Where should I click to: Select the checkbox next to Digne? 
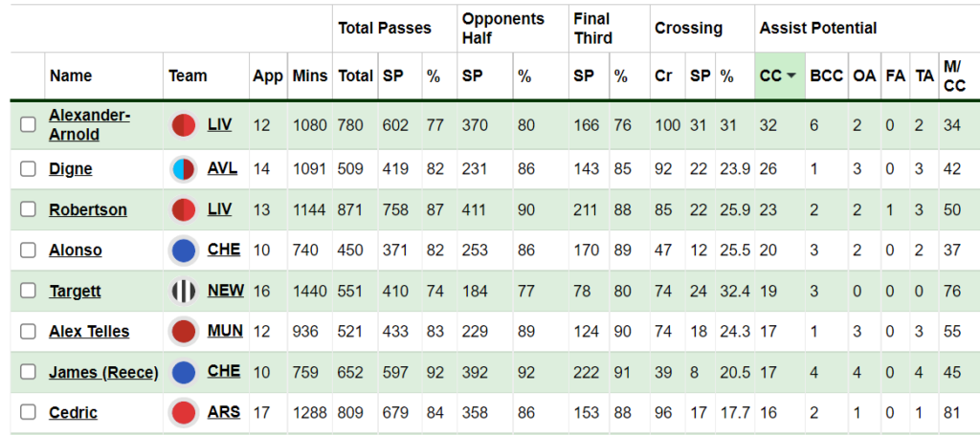[28, 169]
